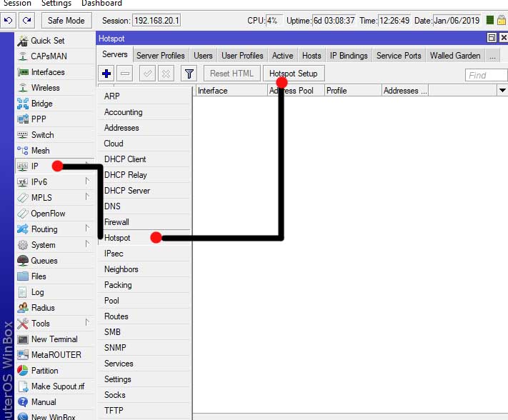The image size is (508, 420).
Task: Open Quick Set from sidebar
Action: click(54, 41)
